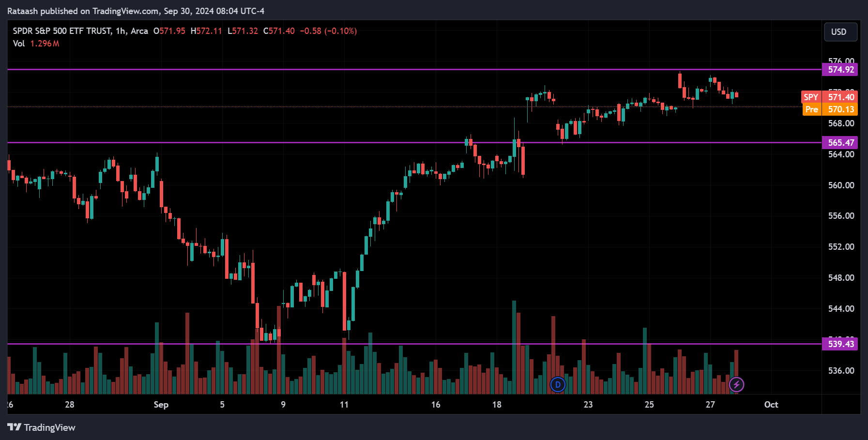Click the 23 date label on time axis
Viewport: 868px width, 440px height.
coord(588,405)
